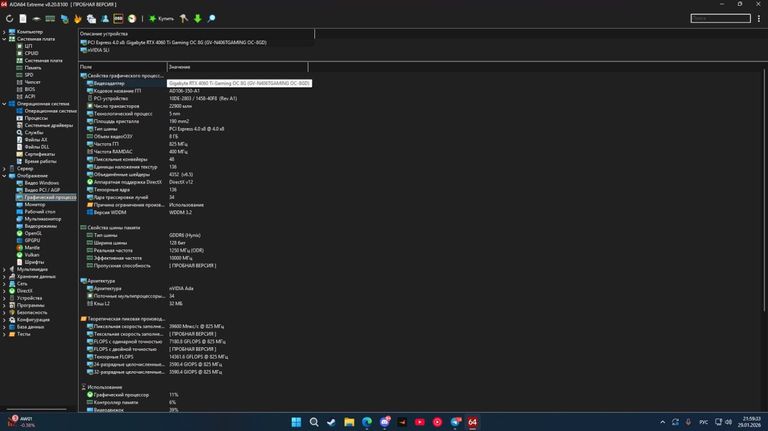Expand the Хранение данных tree node
Image resolution: width=768 pixels, height=431 pixels.
tap(4, 276)
